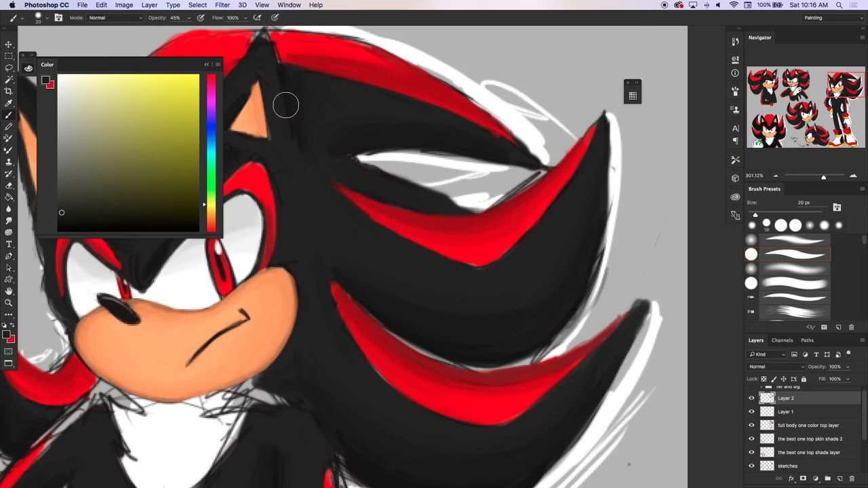Open the Layer menu
868x488 pixels.
pyautogui.click(x=149, y=5)
